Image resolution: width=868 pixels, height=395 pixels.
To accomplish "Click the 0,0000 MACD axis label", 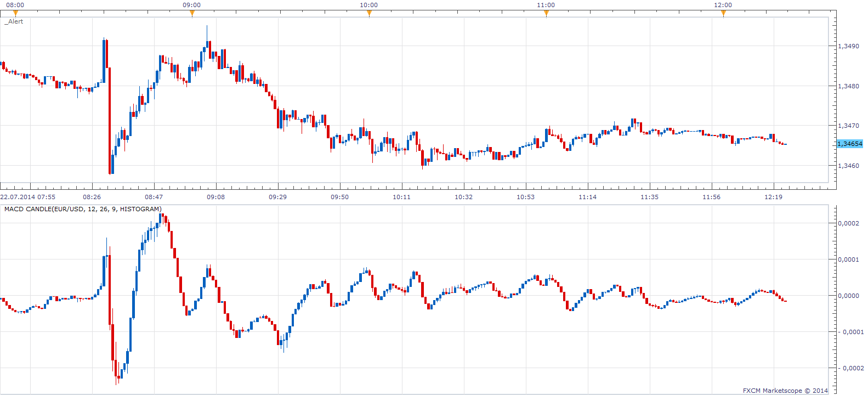I will pos(848,296).
